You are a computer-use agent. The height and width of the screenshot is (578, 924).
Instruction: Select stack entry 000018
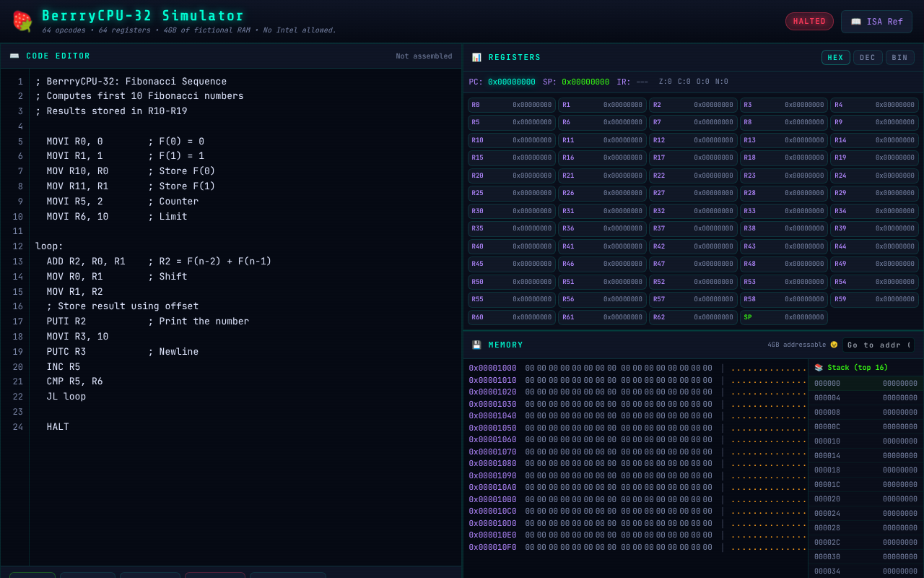pos(866,470)
